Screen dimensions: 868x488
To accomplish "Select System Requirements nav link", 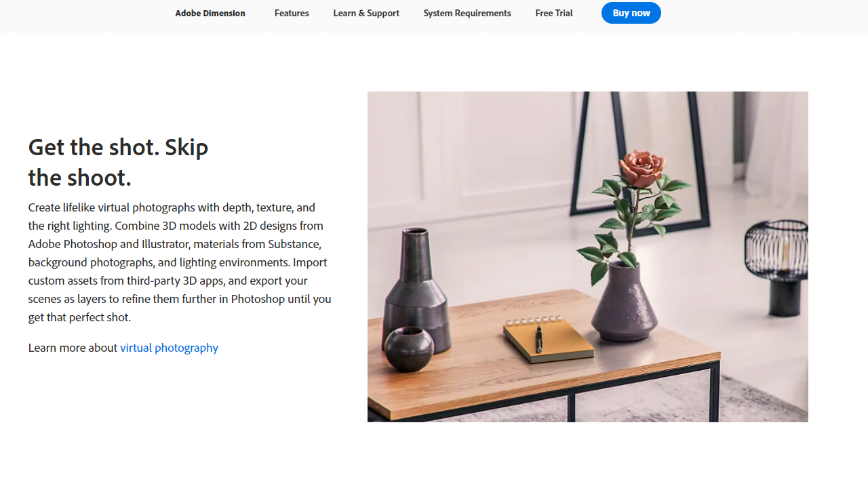I will tap(467, 13).
